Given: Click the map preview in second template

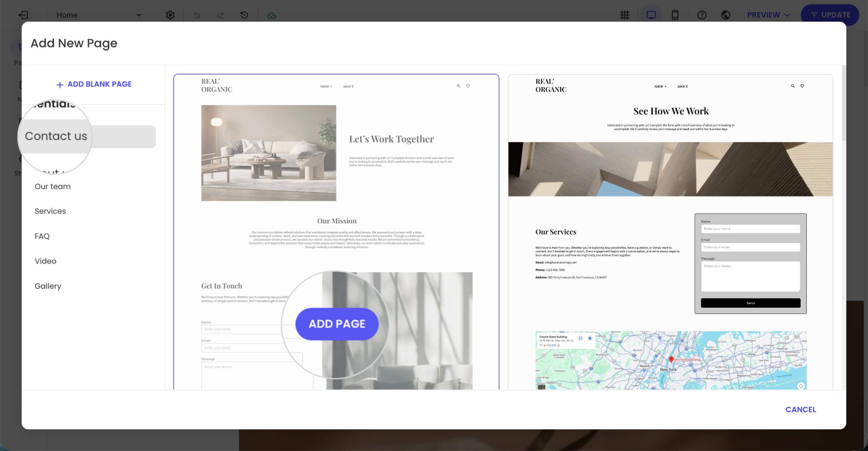Looking at the screenshot, I should click(x=671, y=360).
